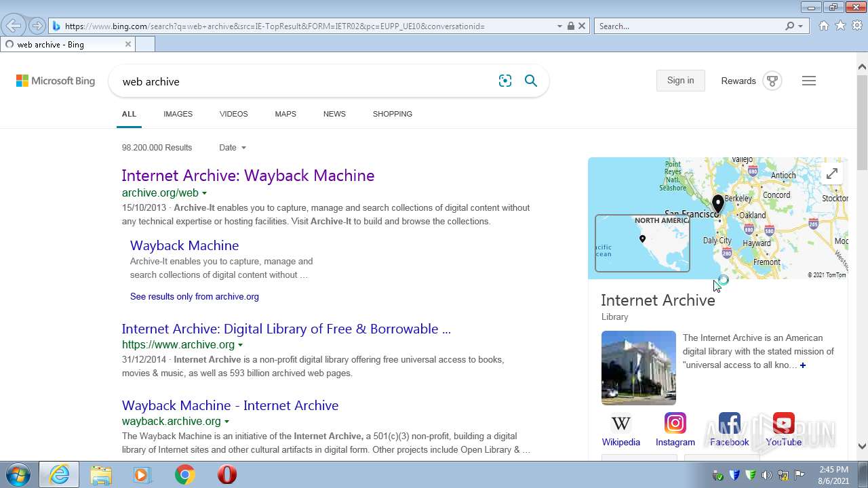Open the search provider dropdown arrow
Viewport: 868px width, 488px height.
point(801,26)
